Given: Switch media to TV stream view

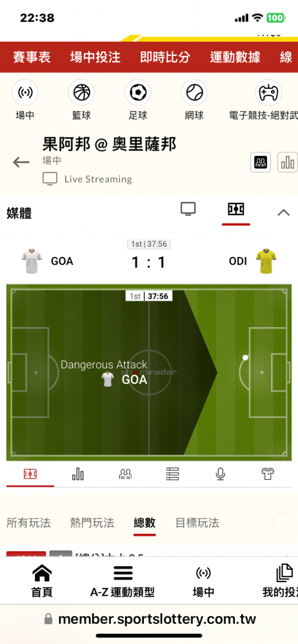Looking at the screenshot, I should (x=188, y=209).
